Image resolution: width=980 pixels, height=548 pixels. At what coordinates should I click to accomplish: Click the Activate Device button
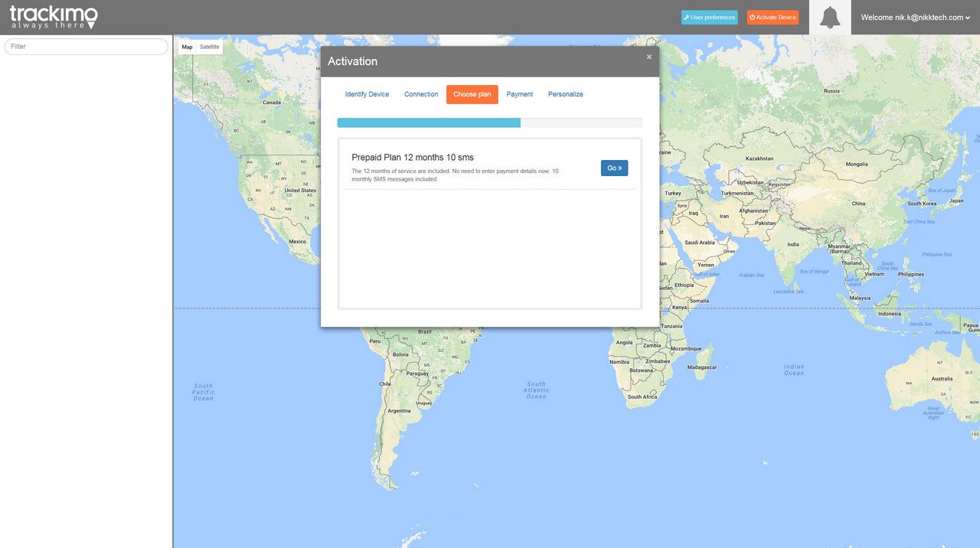pos(773,17)
